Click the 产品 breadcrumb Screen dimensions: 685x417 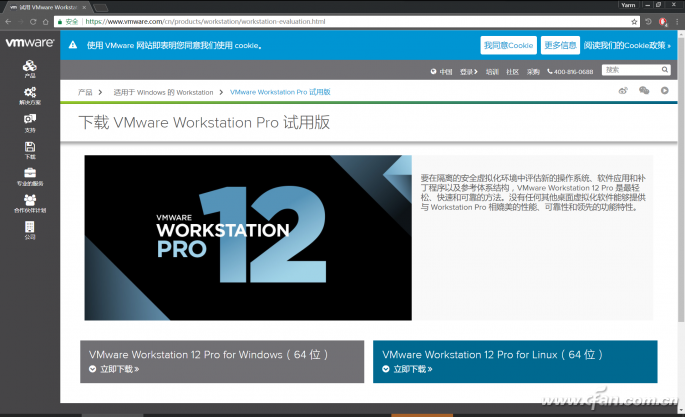tap(85, 92)
